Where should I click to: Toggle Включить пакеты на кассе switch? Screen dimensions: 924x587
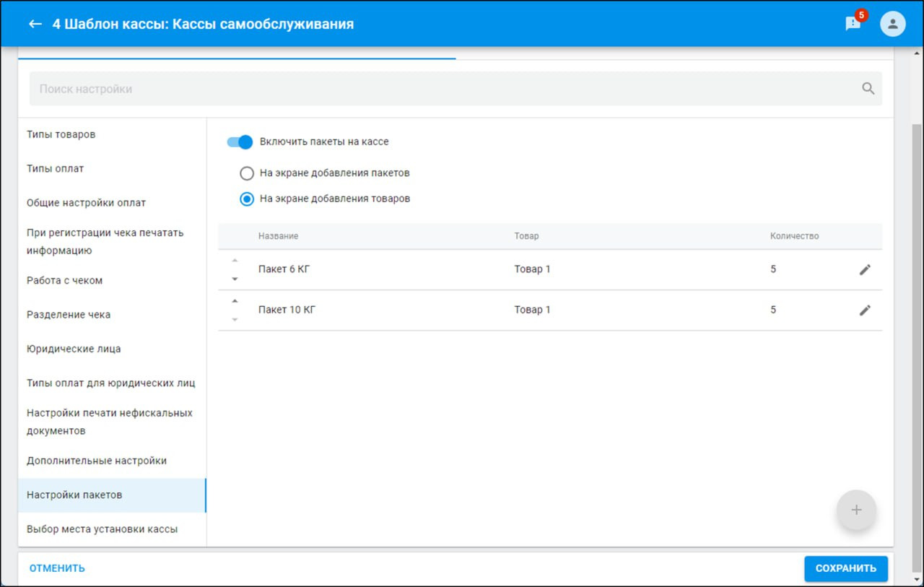240,142
